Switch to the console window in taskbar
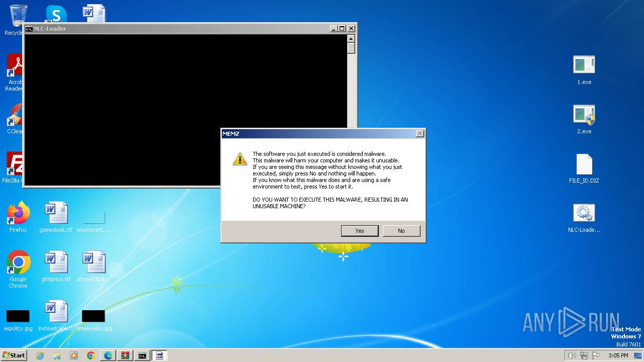This screenshot has height=362, width=644. [142, 355]
